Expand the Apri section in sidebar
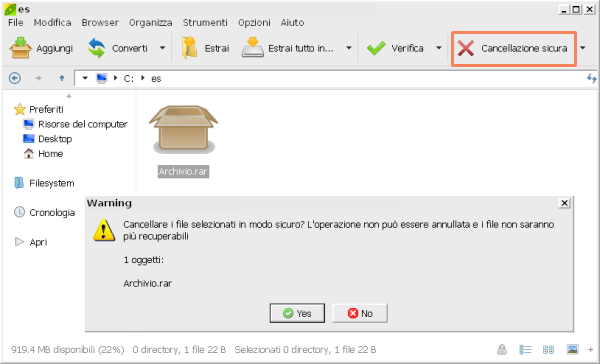Screen dimensions: 600x364 (19, 242)
